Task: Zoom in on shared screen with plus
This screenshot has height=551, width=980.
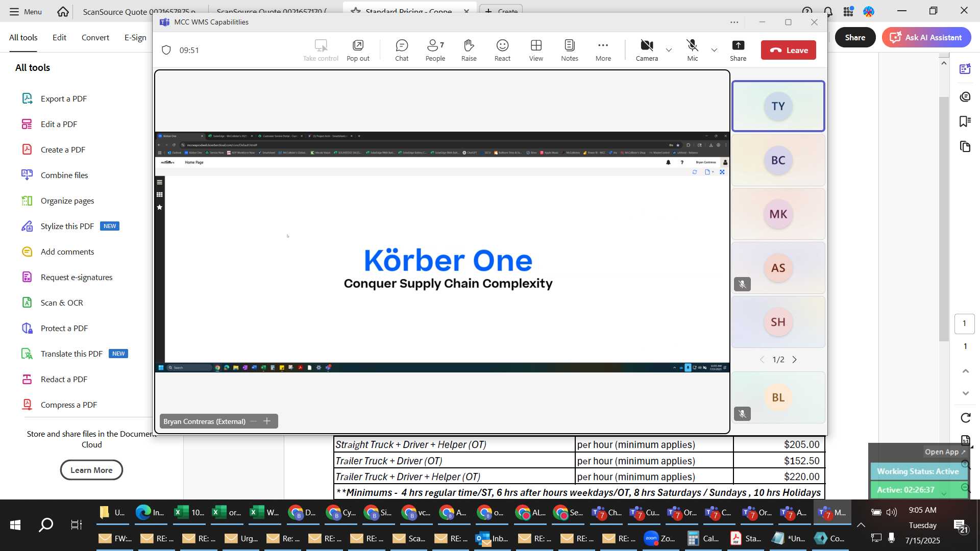Action: (x=267, y=421)
